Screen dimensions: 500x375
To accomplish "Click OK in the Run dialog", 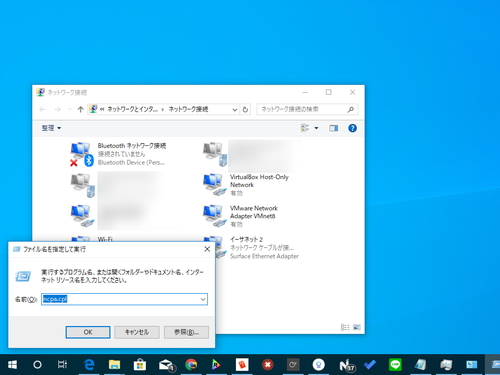I will coord(88,332).
